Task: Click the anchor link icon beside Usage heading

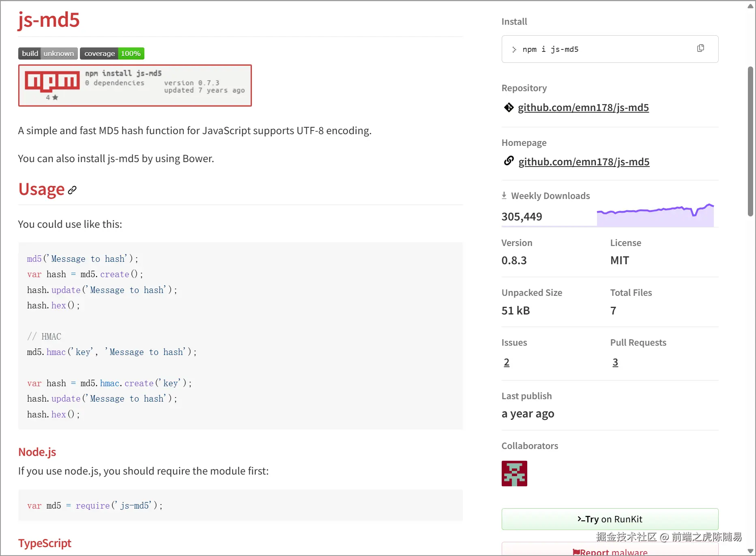Action: pos(72,190)
